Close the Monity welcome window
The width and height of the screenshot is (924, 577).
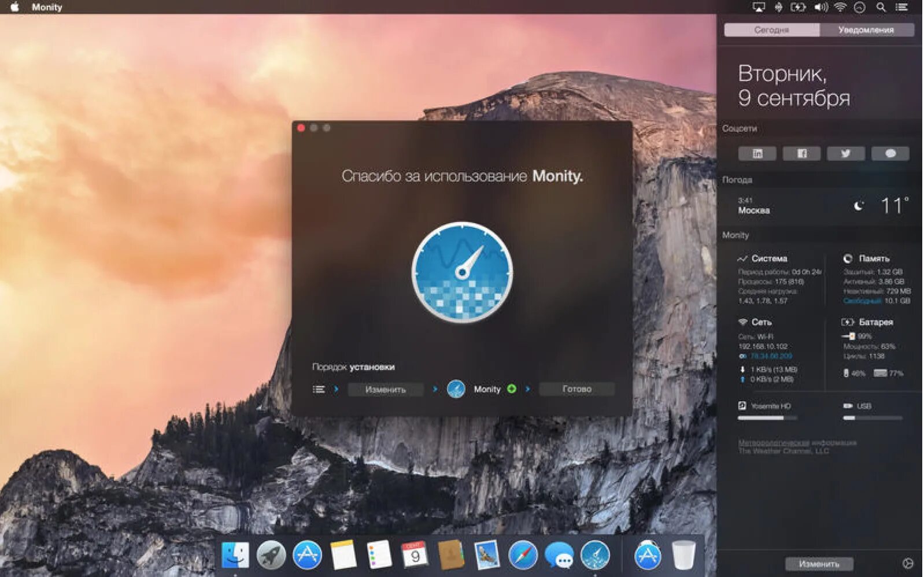pyautogui.click(x=301, y=128)
